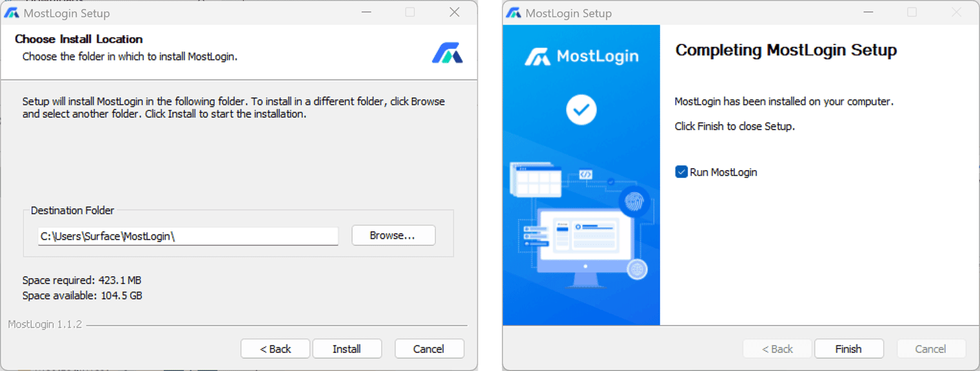Uncheck the Run MostLogin checkbox
Image resolution: width=980 pixels, height=371 pixels.
(681, 172)
